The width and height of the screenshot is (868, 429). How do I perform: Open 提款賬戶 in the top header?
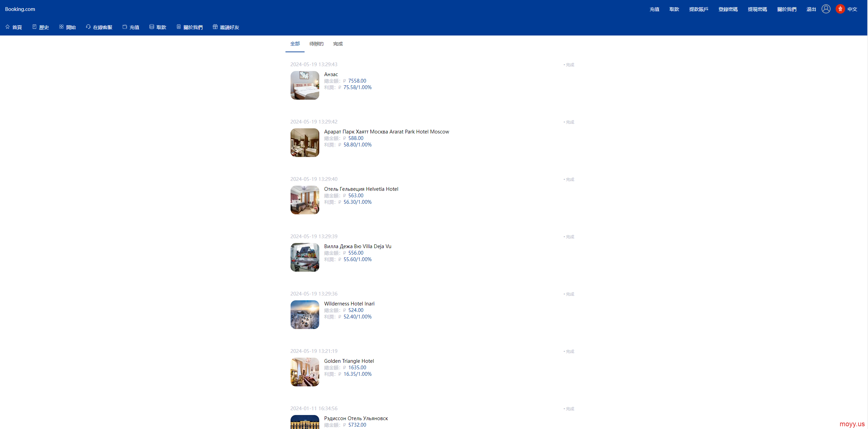(699, 9)
